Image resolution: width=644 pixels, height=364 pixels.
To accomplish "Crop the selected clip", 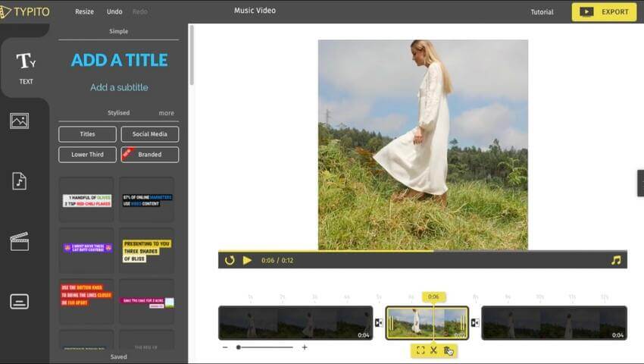I will (420, 350).
